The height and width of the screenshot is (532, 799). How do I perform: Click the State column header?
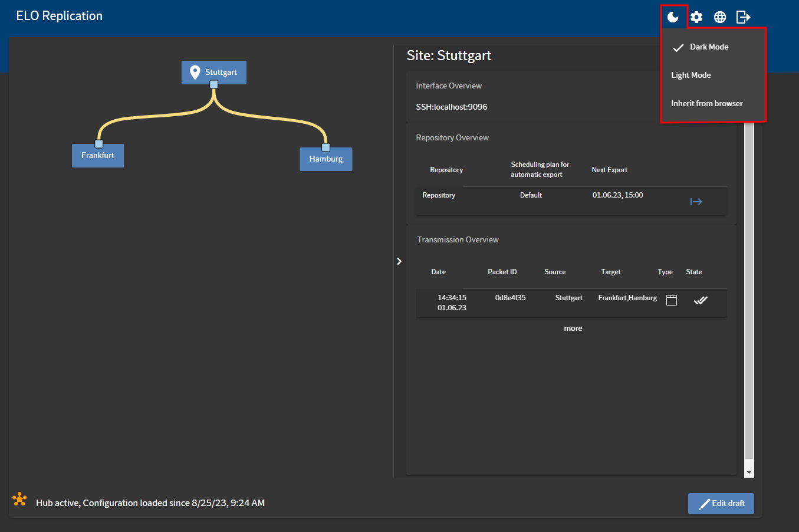[x=694, y=272]
